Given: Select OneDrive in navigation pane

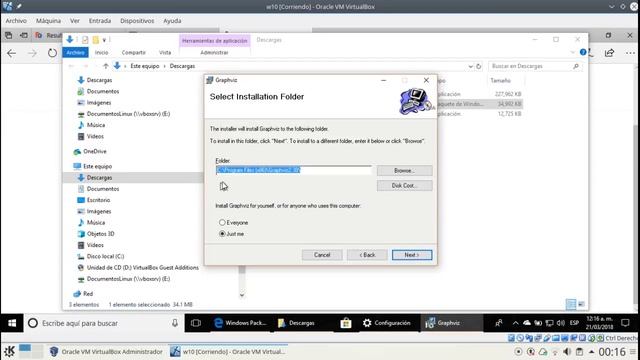Looking at the screenshot, I should (95, 151).
